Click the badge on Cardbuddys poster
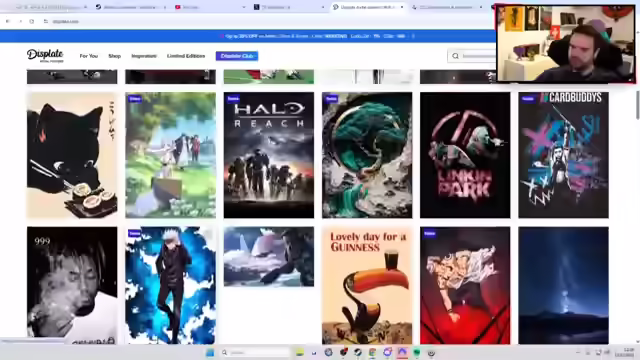This screenshot has width=640, height=360. [x=528, y=98]
